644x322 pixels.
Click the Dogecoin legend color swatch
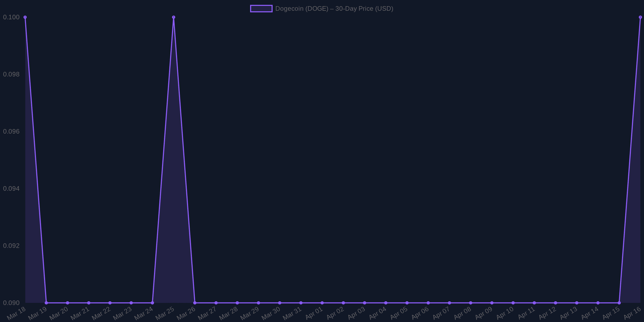tap(261, 9)
